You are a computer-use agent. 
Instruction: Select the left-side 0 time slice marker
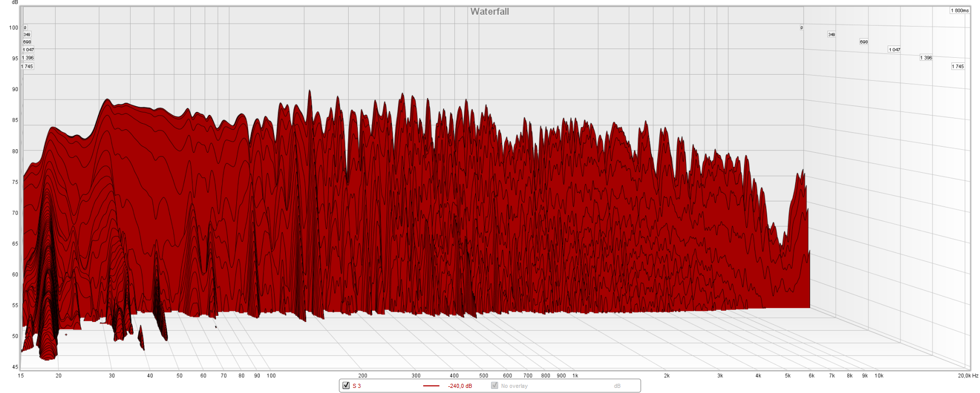pyautogui.click(x=25, y=28)
